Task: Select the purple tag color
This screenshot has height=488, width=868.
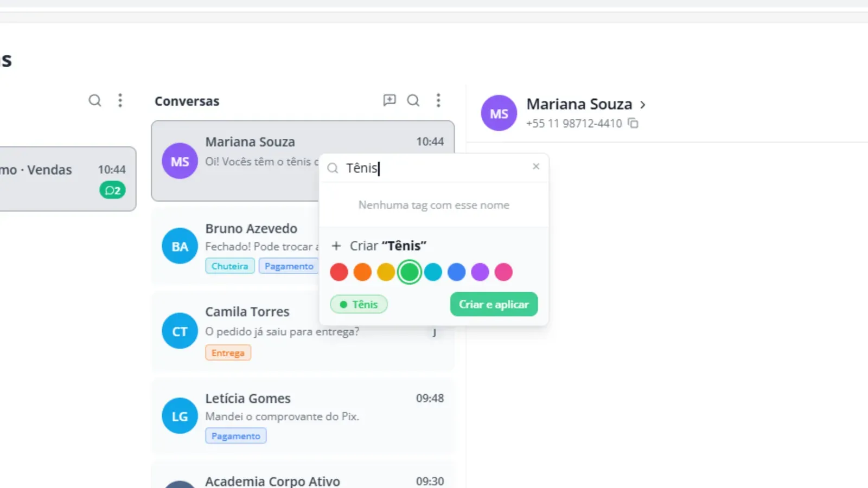Action: pos(480,272)
